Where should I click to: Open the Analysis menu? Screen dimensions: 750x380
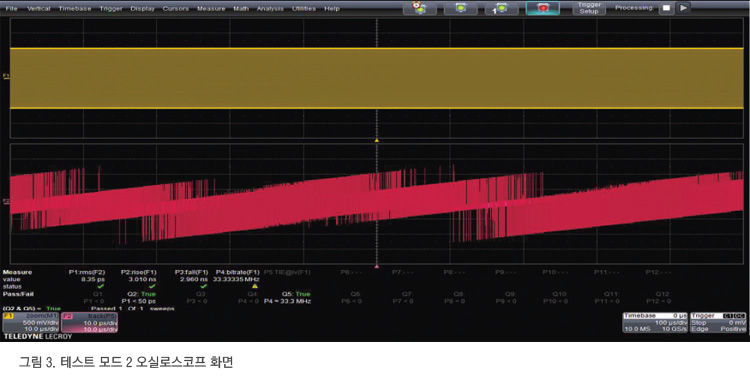[x=270, y=9]
